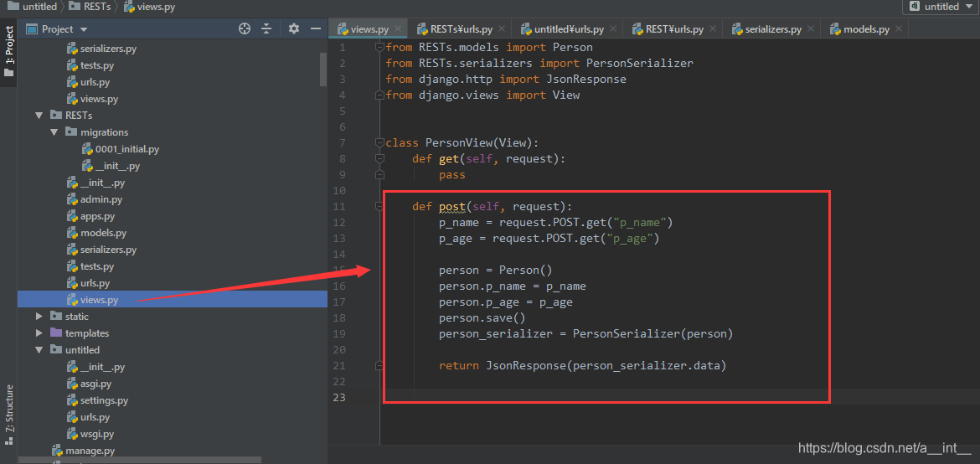Select the highlighted views.py file
Screen dimensions: 980x464
coord(173,300)
